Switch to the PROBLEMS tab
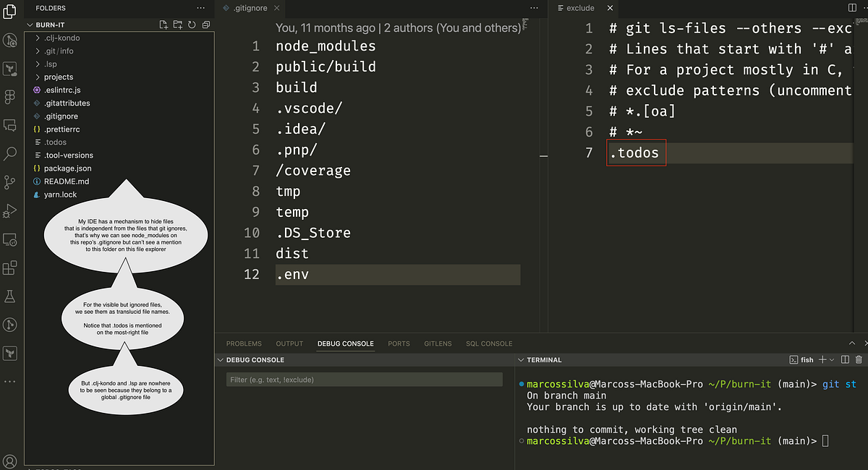The height and width of the screenshot is (470, 868). coord(244,343)
